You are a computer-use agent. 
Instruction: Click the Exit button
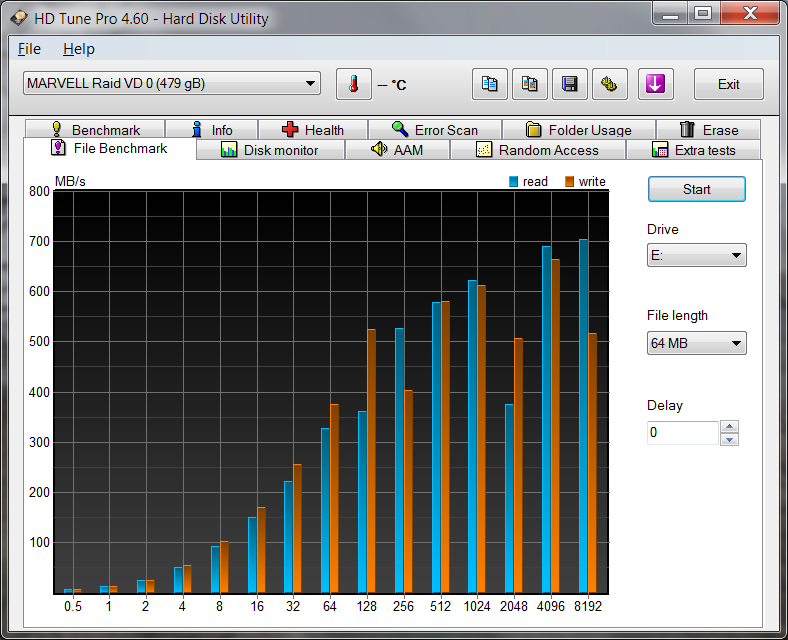728,84
